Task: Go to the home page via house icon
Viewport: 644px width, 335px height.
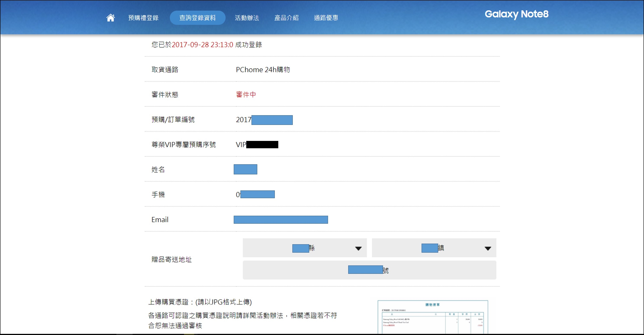Action: pyautogui.click(x=111, y=18)
